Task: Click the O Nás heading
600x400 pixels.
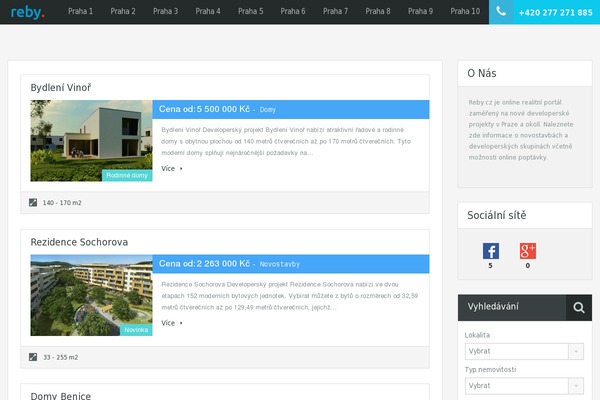Action: (x=482, y=73)
